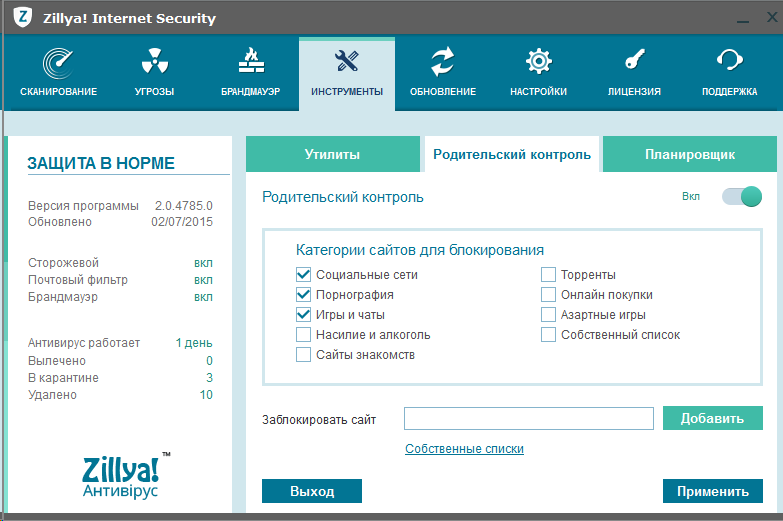This screenshot has height=521, width=783.
Task: Open the Поддержка headset icon
Action: [730, 64]
